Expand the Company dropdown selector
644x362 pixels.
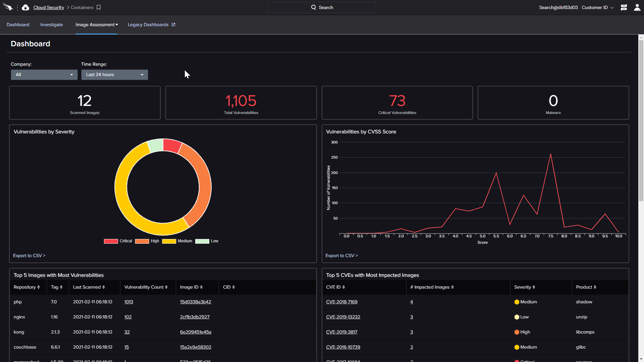[x=43, y=74]
